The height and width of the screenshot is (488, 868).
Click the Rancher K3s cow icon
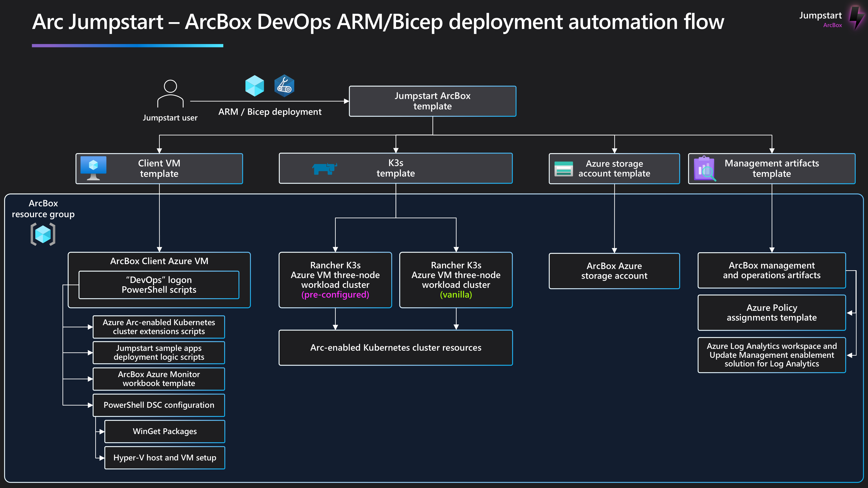(324, 168)
